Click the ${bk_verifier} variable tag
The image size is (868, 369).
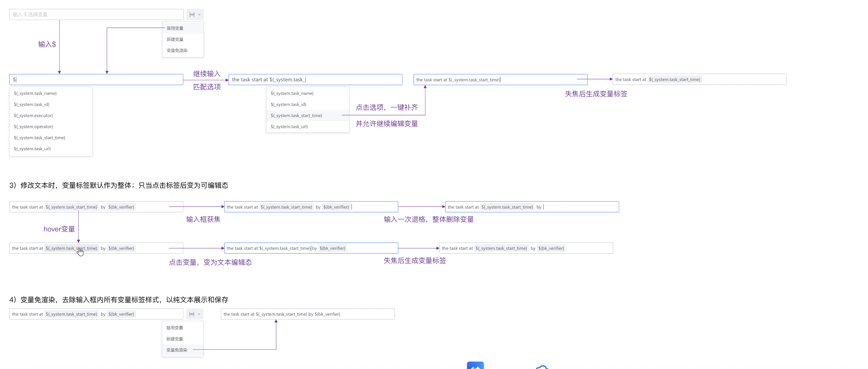click(x=121, y=207)
